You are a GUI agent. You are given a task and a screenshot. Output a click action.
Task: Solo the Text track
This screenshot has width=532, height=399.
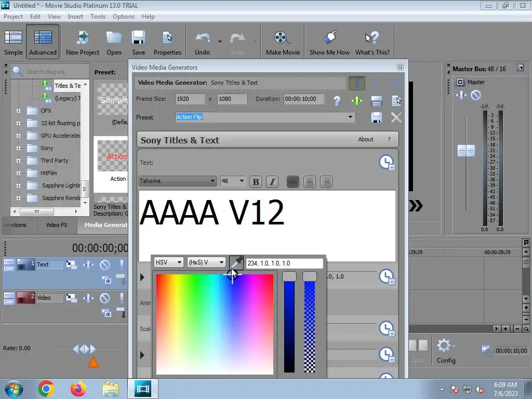(122, 264)
